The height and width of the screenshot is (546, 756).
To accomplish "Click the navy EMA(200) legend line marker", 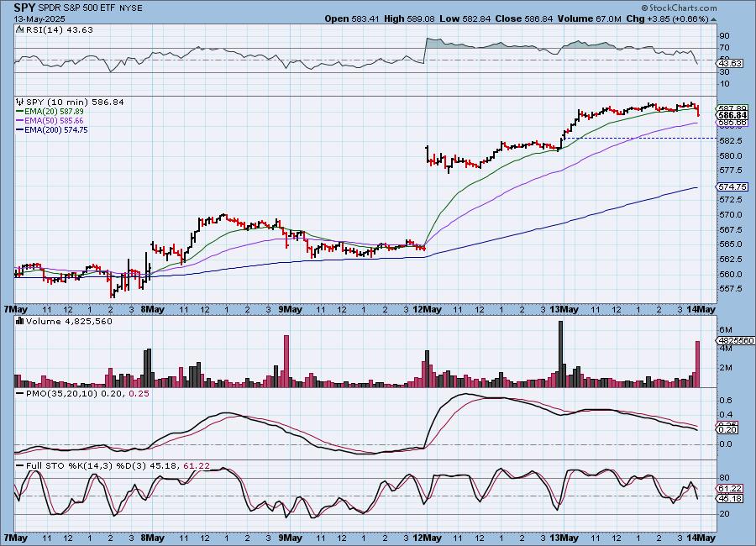I will (20, 129).
